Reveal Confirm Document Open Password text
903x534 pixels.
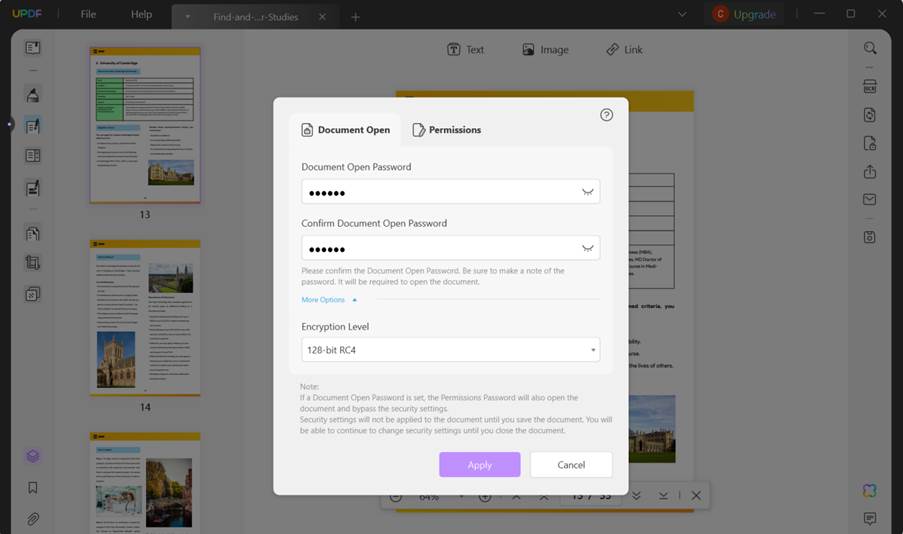coord(588,248)
